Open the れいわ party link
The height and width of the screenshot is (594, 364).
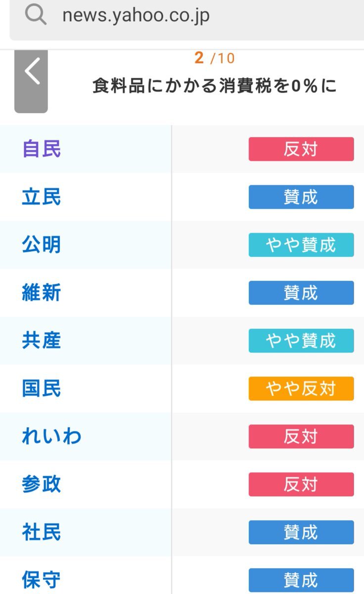(51, 437)
